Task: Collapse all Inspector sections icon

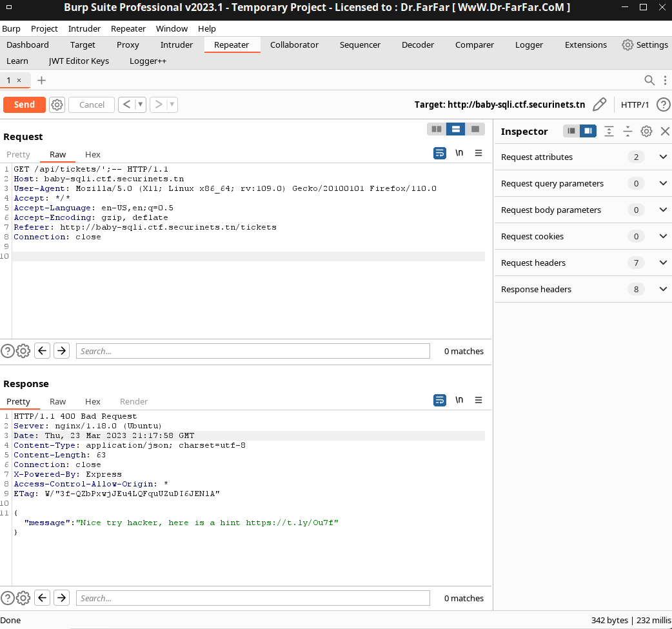Action: pyautogui.click(x=628, y=131)
